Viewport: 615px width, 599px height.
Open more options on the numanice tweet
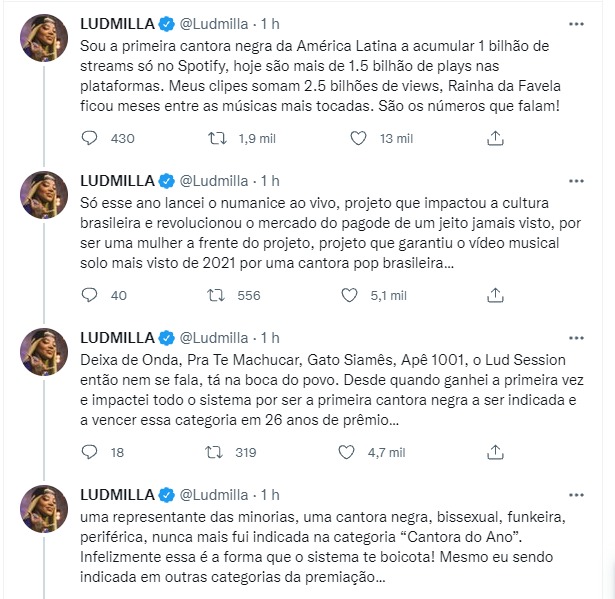pyautogui.click(x=576, y=180)
